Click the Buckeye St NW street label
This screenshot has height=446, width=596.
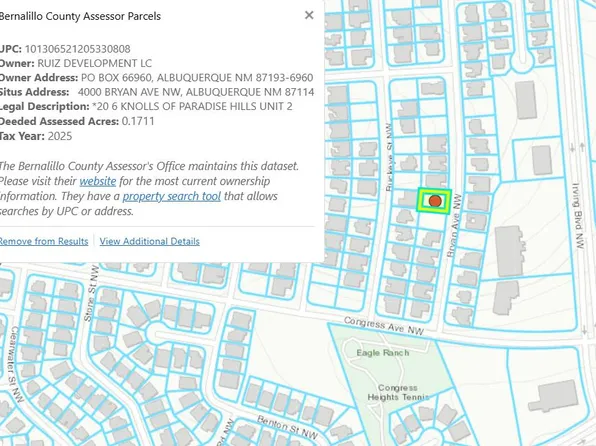pyautogui.click(x=390, y=157)
